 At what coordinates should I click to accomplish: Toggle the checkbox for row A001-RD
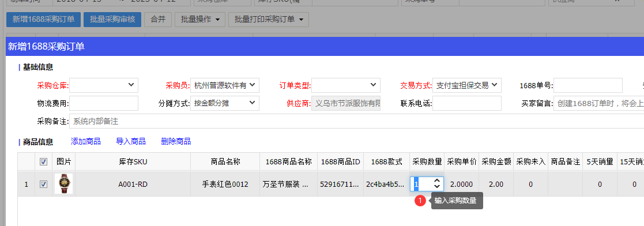click(43, 184)
